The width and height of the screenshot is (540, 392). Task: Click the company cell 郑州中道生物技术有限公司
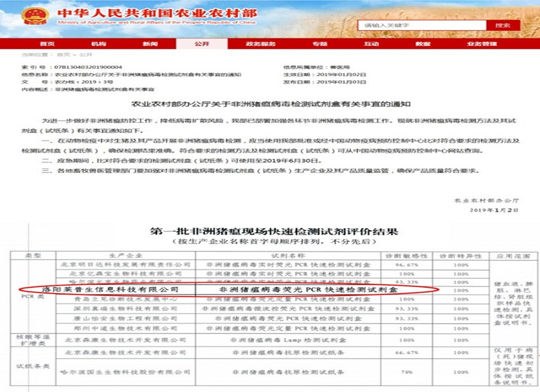pyautogui.click(x=126, y=328)
